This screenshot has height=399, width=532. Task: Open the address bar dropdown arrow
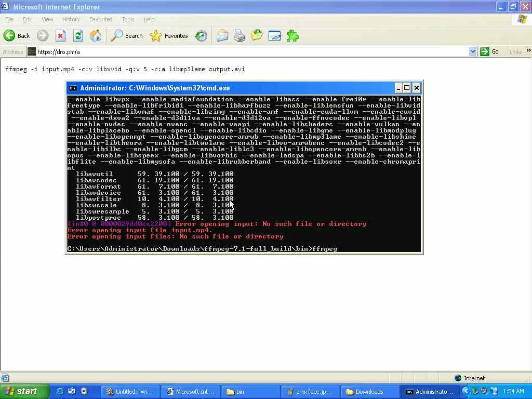point(473,51)
